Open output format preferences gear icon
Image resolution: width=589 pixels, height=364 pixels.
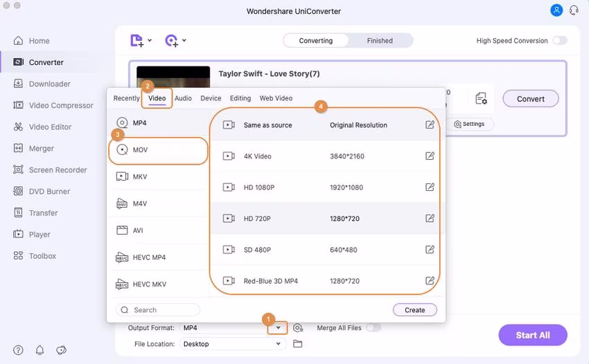pos(298,328)
